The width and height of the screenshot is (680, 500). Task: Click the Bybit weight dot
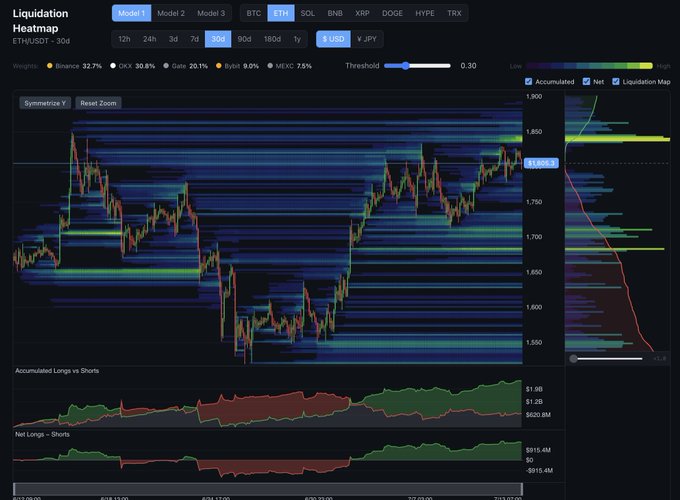pyautogui.click(x=219, y=66)
